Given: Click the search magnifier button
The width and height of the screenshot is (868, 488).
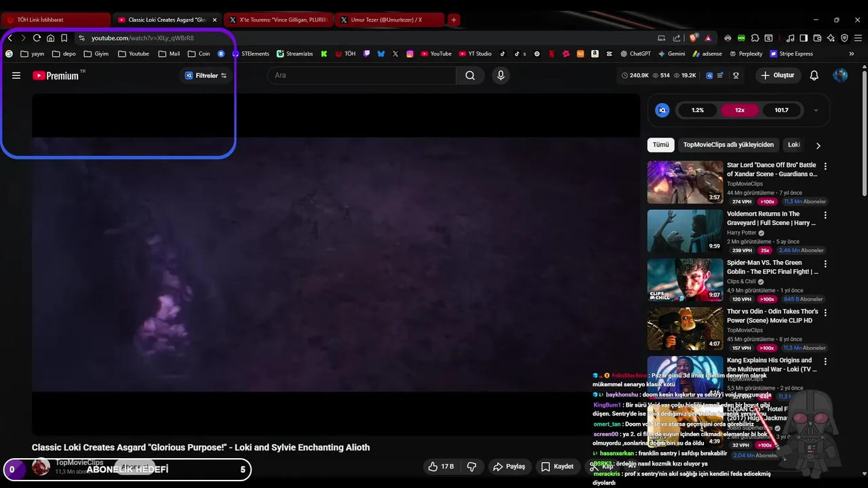Looking at the screenshot, I should 470,75.
